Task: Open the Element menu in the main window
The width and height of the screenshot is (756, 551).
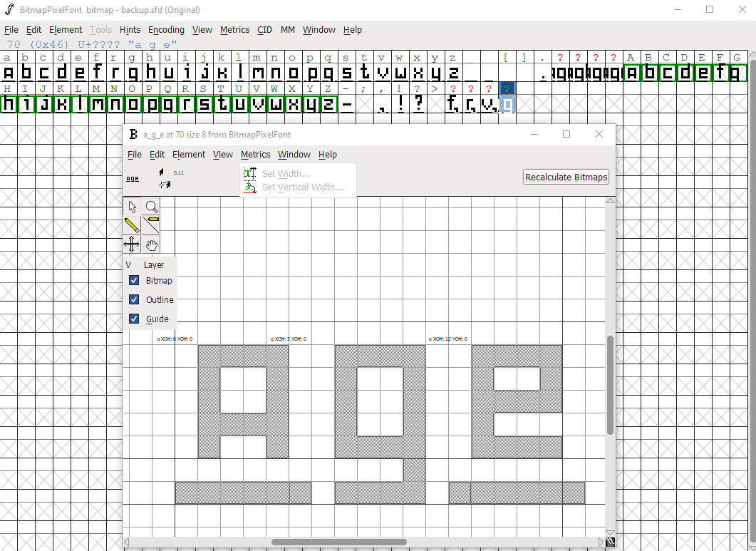Action: tap(66, 30)
